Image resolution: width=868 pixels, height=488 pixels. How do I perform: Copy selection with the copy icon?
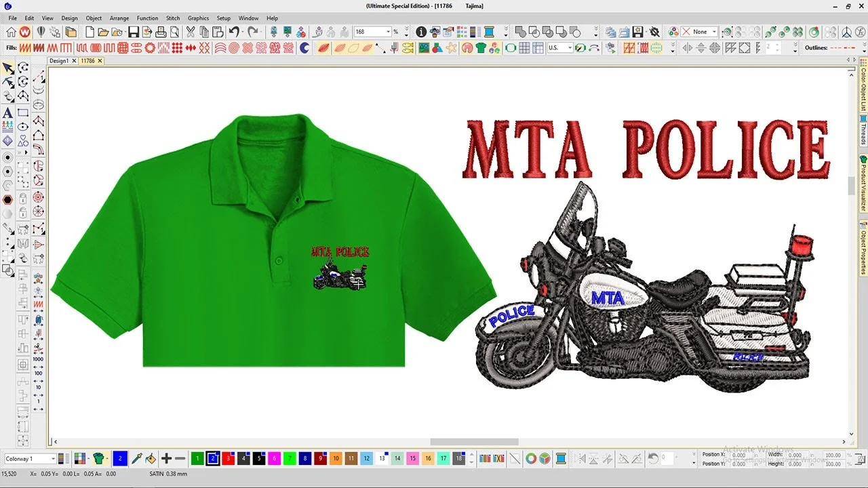point(204,32)
